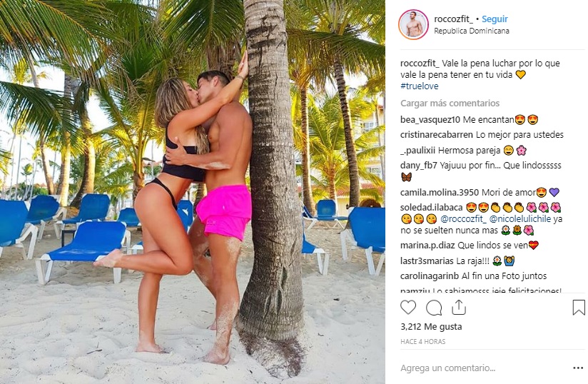The width and height of the screenshot is (588, 384).
Task: View the 3,212 Me gusta likes list
Action: (x=431, y=327)
